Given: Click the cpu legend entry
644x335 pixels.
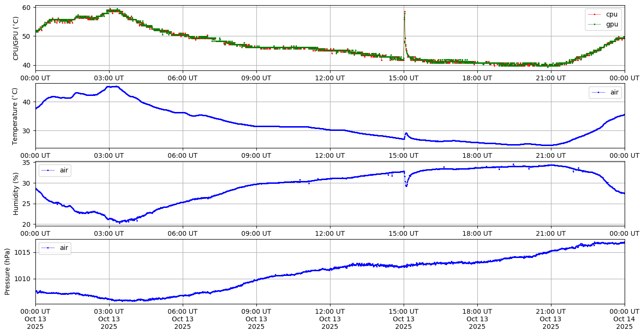Looking at the screenshot, I should 611,14.
